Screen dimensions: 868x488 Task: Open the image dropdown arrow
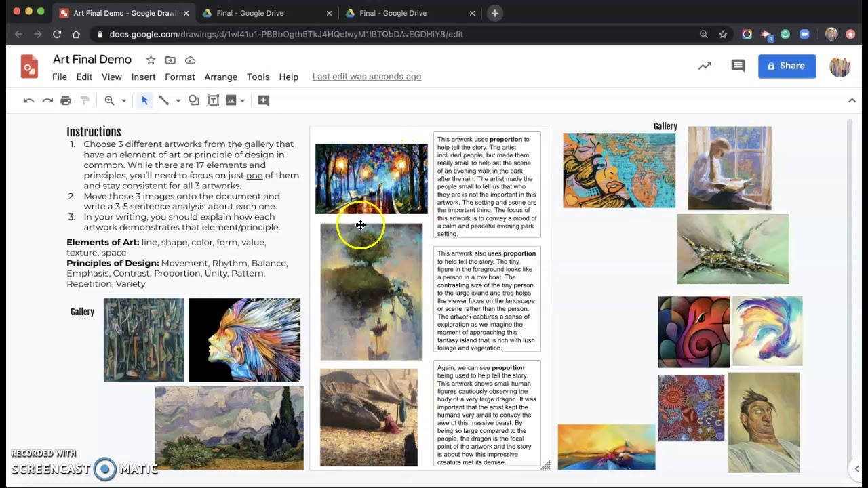[242, 100]
